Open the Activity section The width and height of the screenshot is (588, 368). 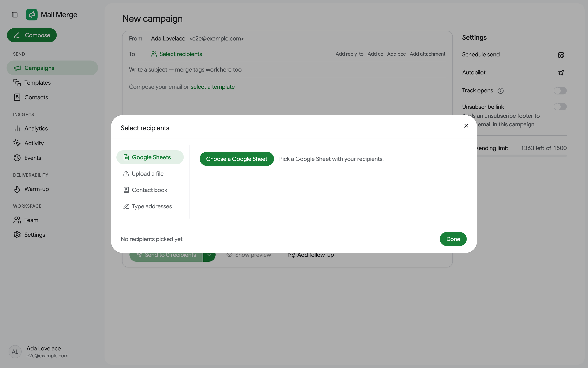tap(52, 143)
